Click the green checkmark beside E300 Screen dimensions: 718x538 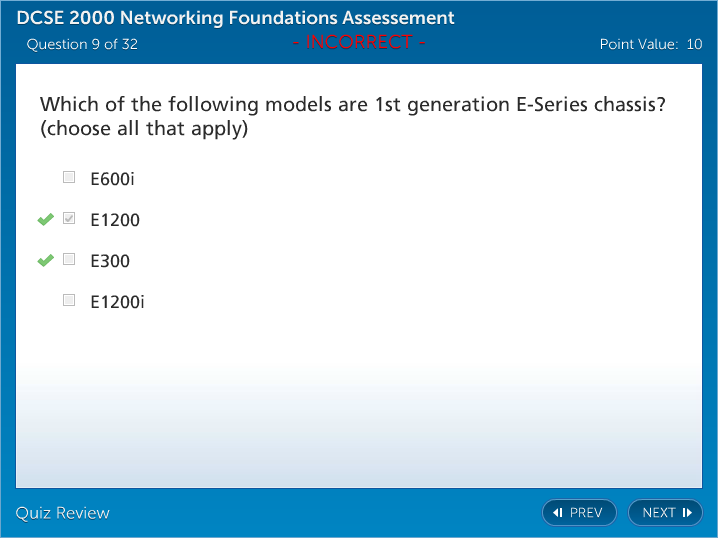tap(45, 261)
